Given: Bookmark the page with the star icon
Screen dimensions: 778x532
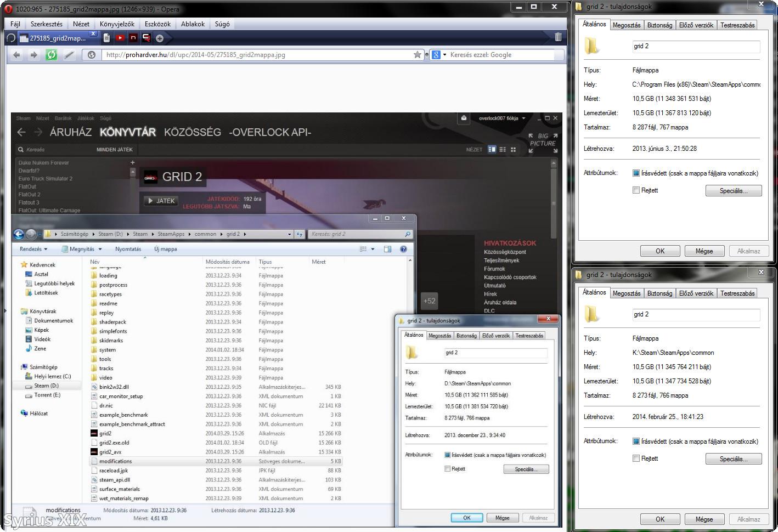Looking at the screenshot, I should [418, 55].
